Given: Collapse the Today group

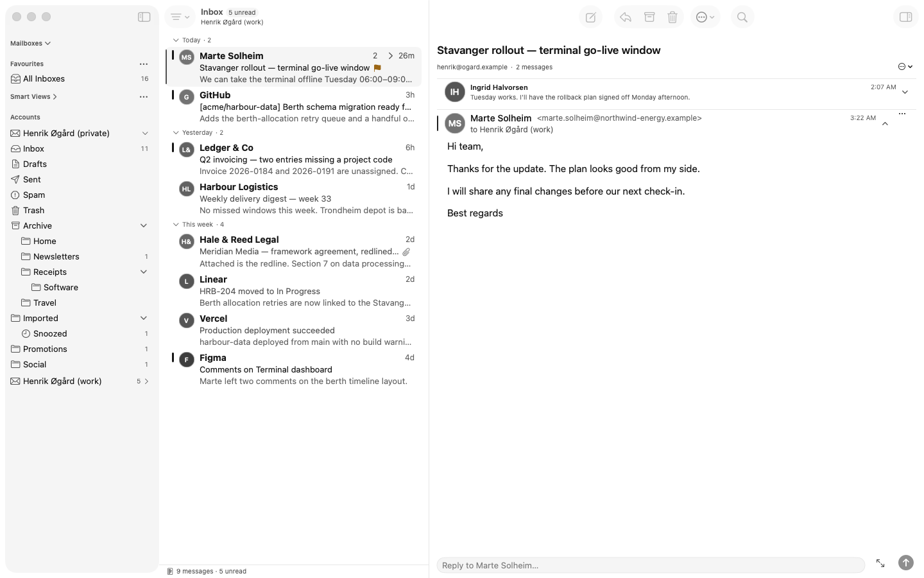Looking at the screenshot, I should click(x=176, y=40).
